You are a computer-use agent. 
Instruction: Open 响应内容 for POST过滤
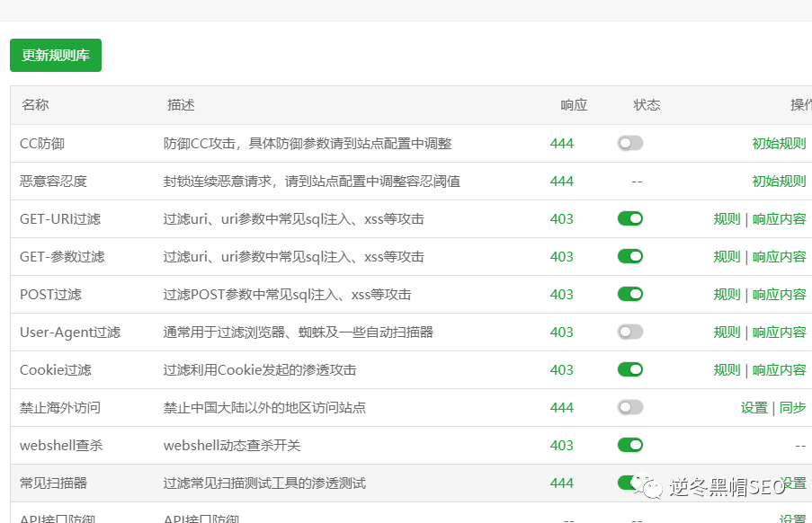(779, 294)
